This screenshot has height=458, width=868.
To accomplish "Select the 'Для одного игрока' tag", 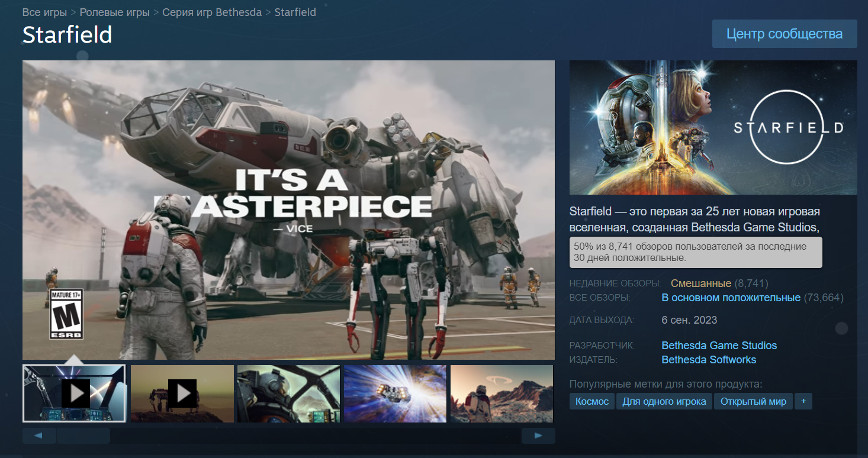I will click(664, 401).
